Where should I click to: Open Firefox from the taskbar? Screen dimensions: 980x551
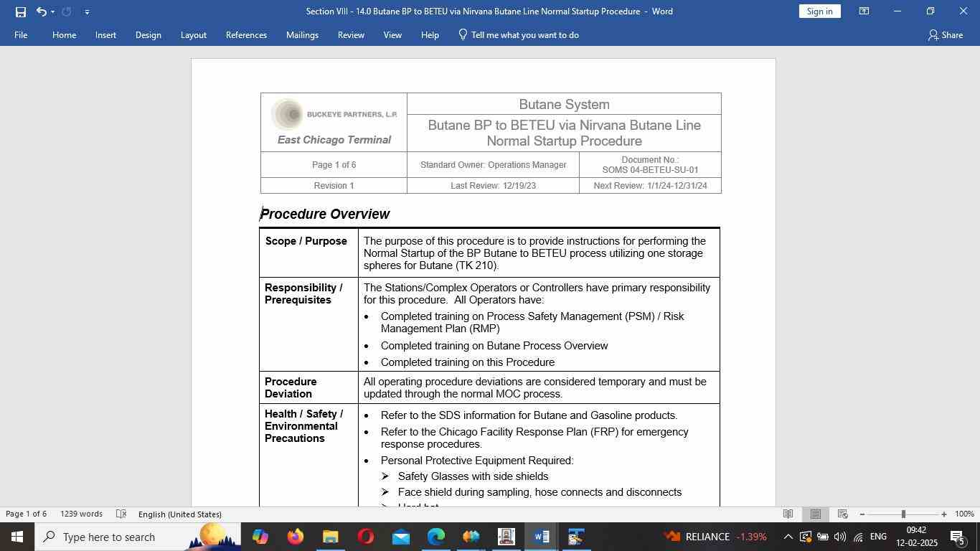pos(295,537)
